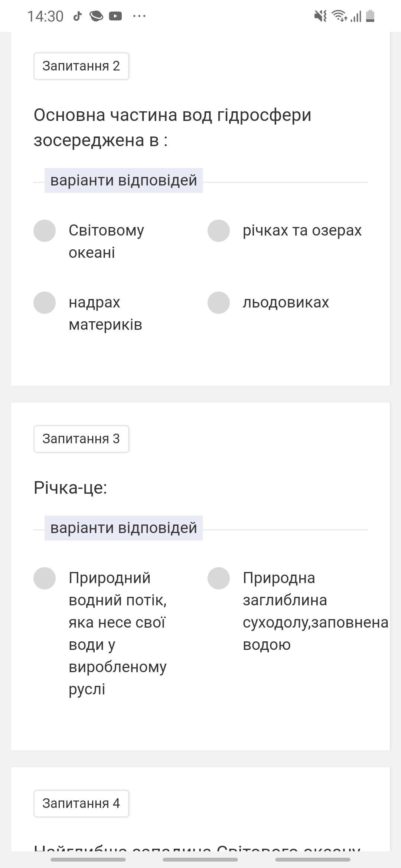Tap the YouTube icon in status bar

click(115, 16)
